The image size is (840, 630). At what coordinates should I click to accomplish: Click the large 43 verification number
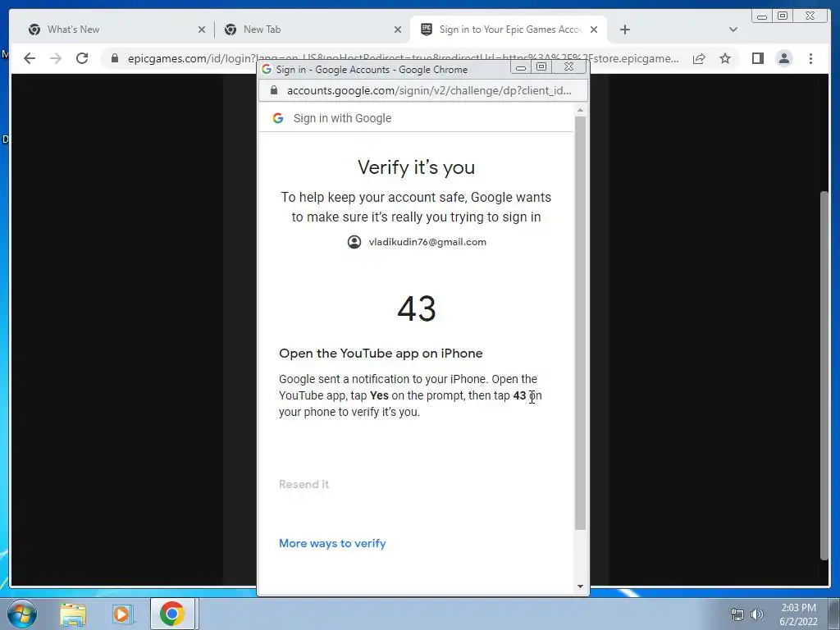coord(417,308)
